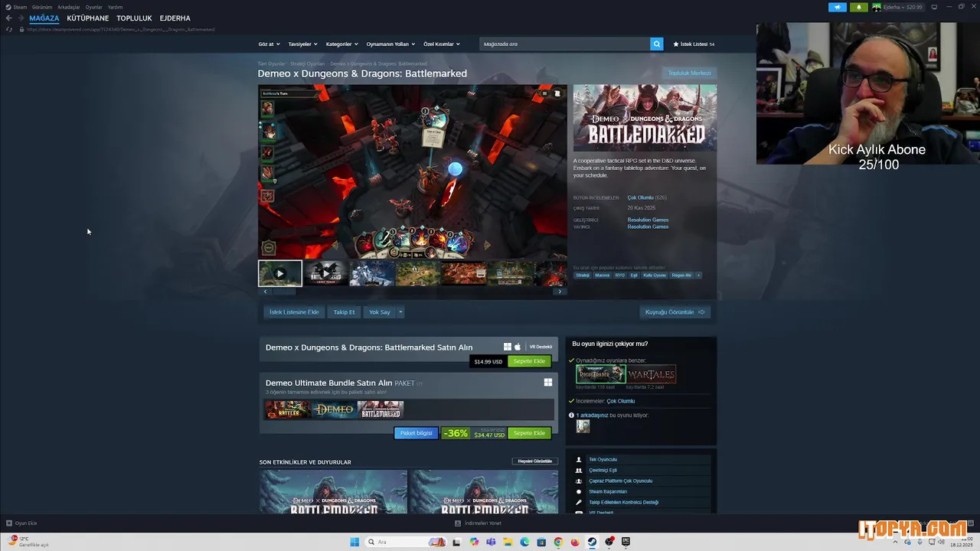Viewport: 980px width, 551px height.
Task: Click the Çevrimiçi Eşli co-op icon
Action: [x=579, y=471]
